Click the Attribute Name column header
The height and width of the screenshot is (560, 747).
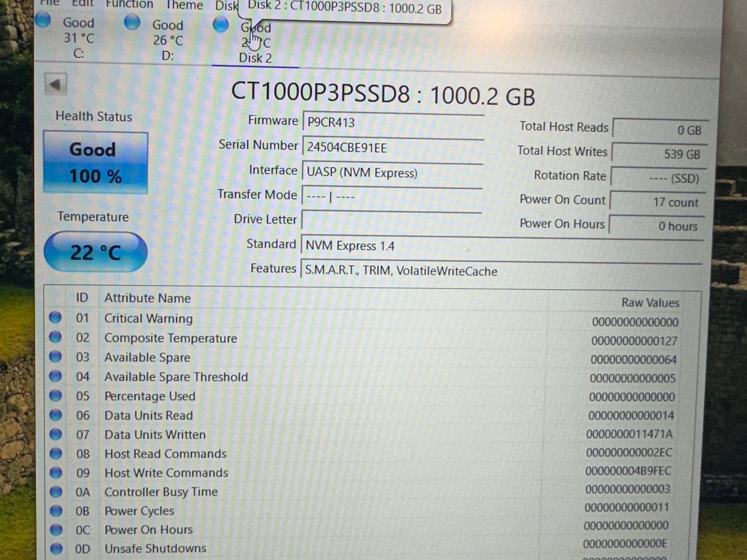pos(147,298)
